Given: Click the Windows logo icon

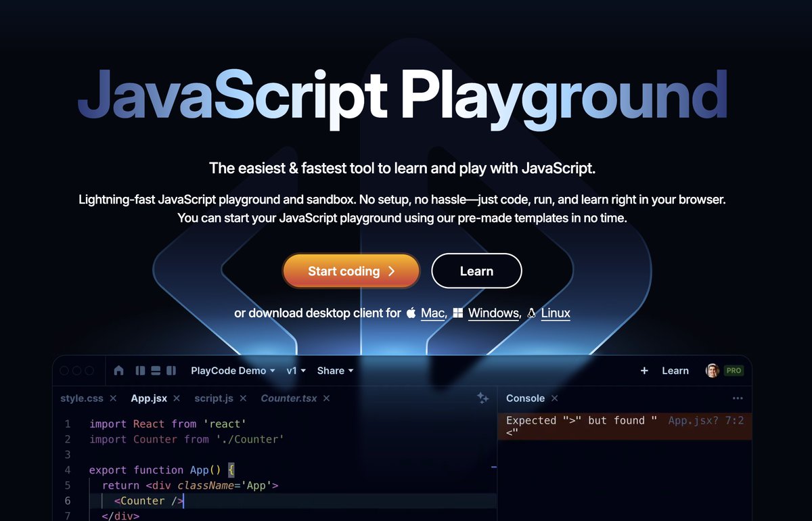Looking at the screenshot, I should click(x=458, y=313).
